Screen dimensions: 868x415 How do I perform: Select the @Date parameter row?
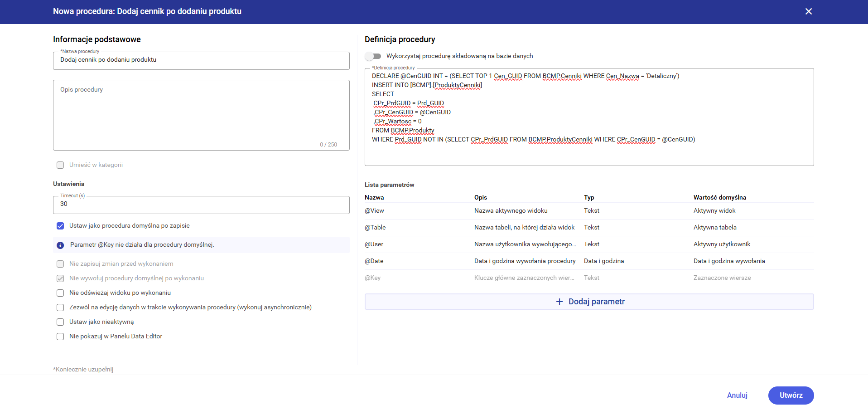pyautogui.click(x=589, y=261)
